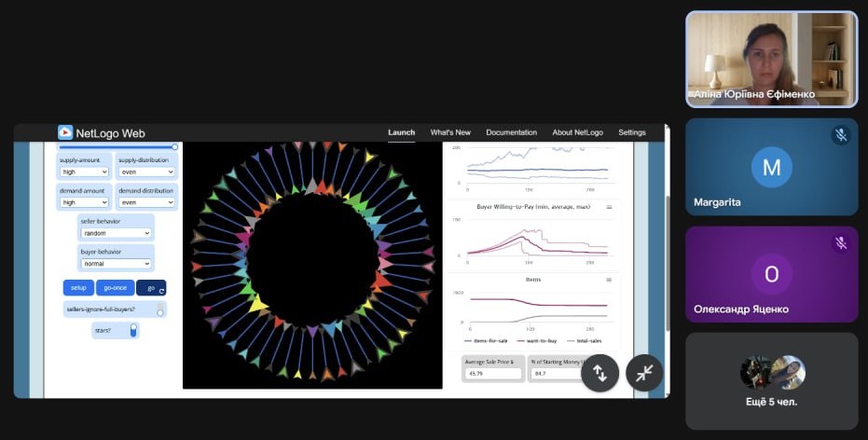Screen dimensions: 868x440
Task: Go to the What's New tab
Action: [x=450, y=132]
